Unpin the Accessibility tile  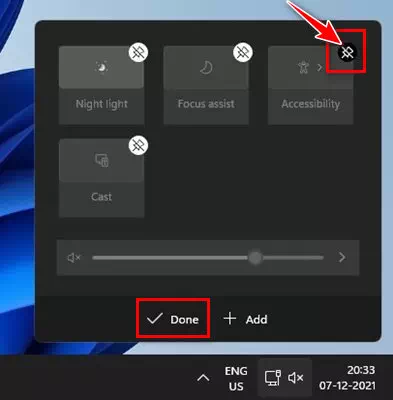click(347, 52)
